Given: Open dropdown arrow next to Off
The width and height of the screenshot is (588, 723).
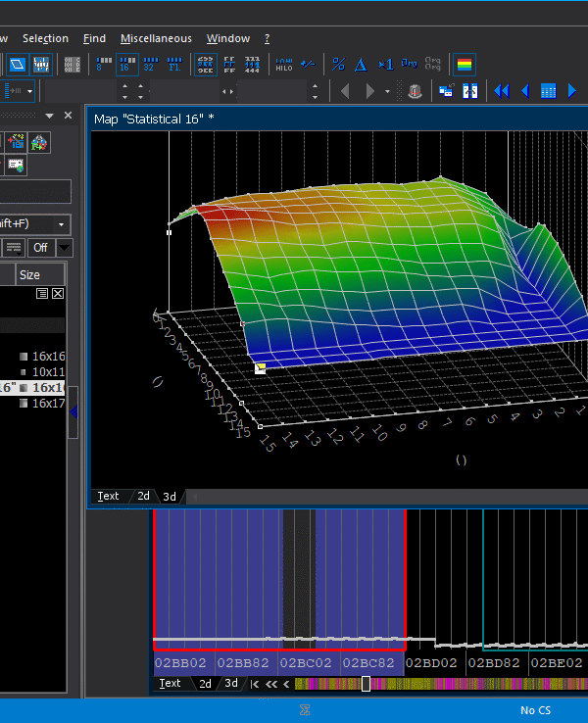Looking at the screenshot, I should 65,248.
